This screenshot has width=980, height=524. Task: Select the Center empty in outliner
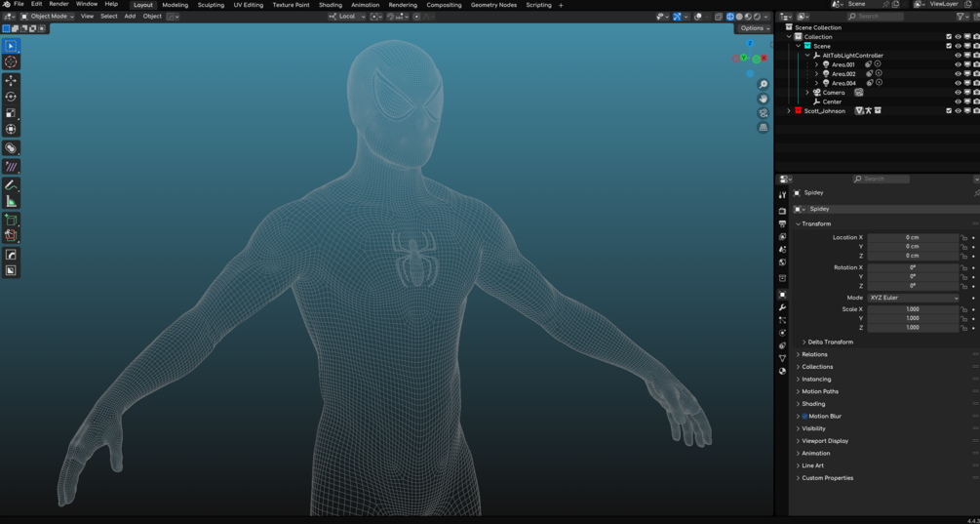point(832,101)
